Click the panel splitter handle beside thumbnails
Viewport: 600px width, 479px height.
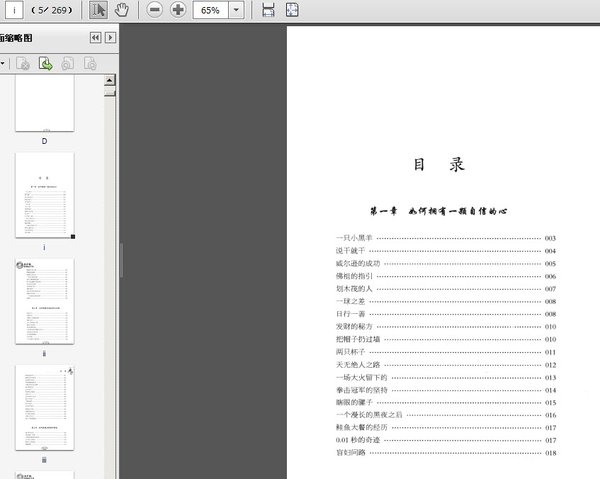pos(121,260)
